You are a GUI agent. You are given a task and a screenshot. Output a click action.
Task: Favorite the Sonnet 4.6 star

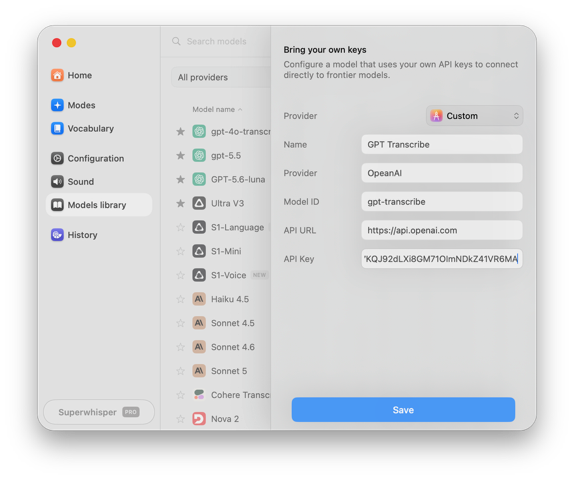pyautogui.click(x=180, y=347)
